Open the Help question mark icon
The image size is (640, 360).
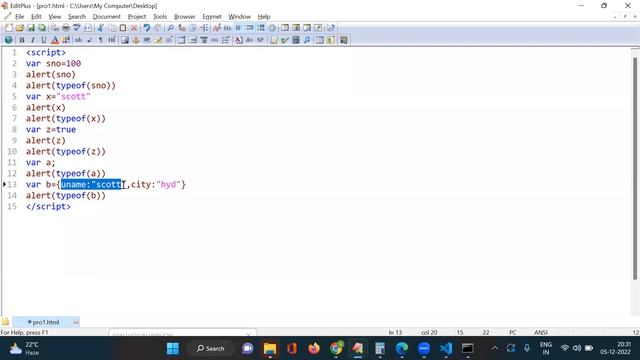(x=330, y=28)
